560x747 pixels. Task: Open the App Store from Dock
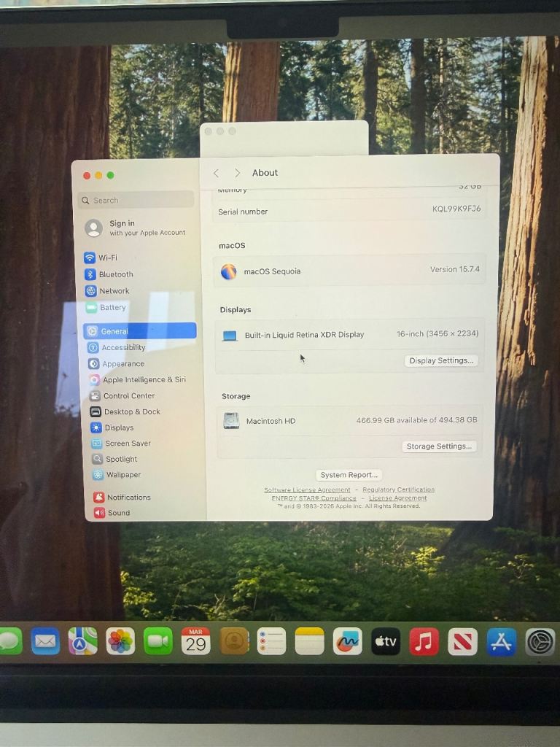[x=501, y=641]
